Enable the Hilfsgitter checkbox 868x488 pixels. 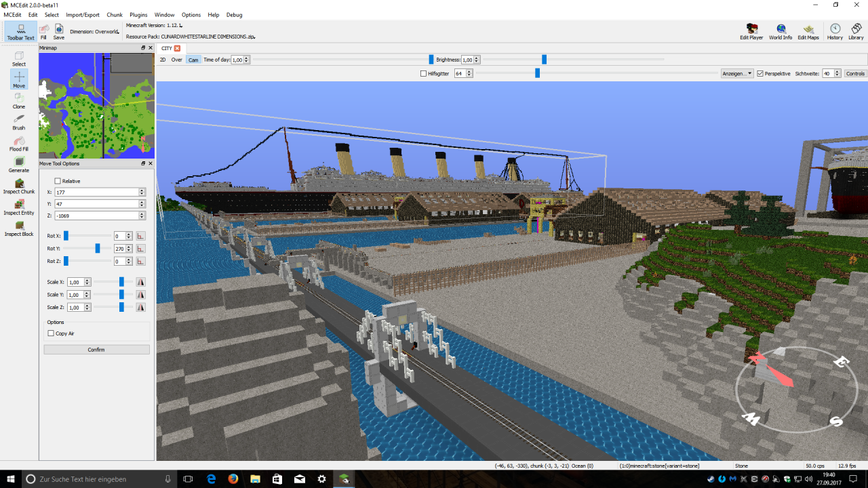pos(423,73)
